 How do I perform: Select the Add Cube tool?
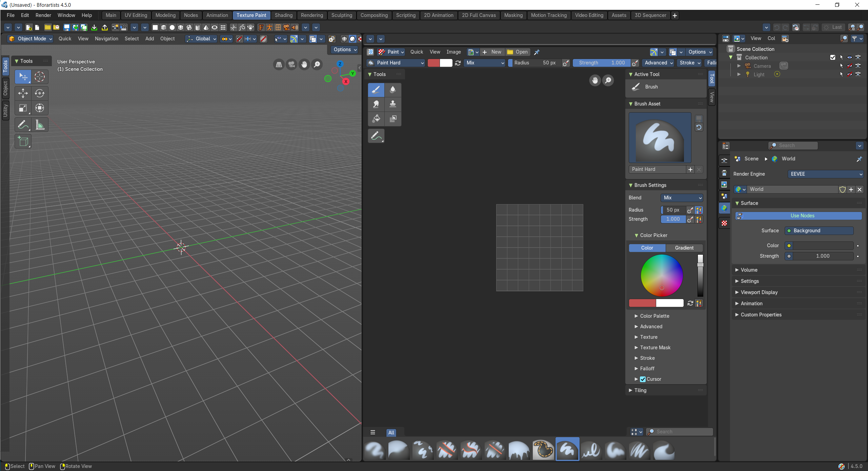(23, 141)
